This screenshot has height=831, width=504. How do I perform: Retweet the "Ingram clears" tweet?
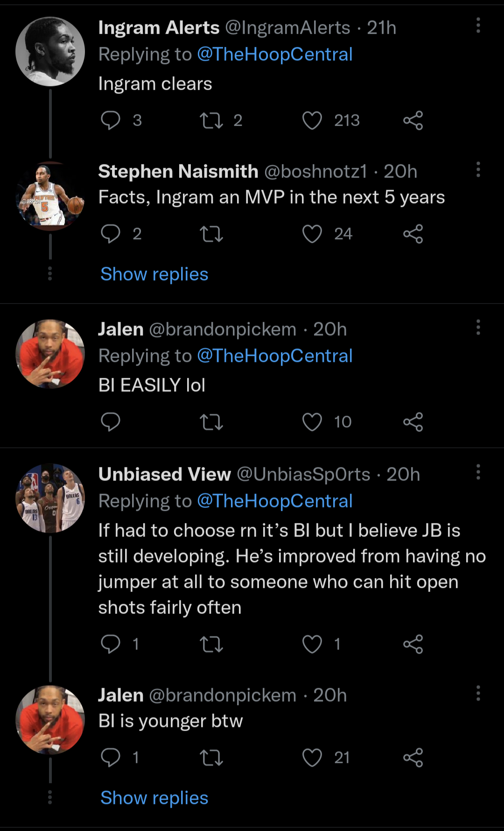pos(211,120)
